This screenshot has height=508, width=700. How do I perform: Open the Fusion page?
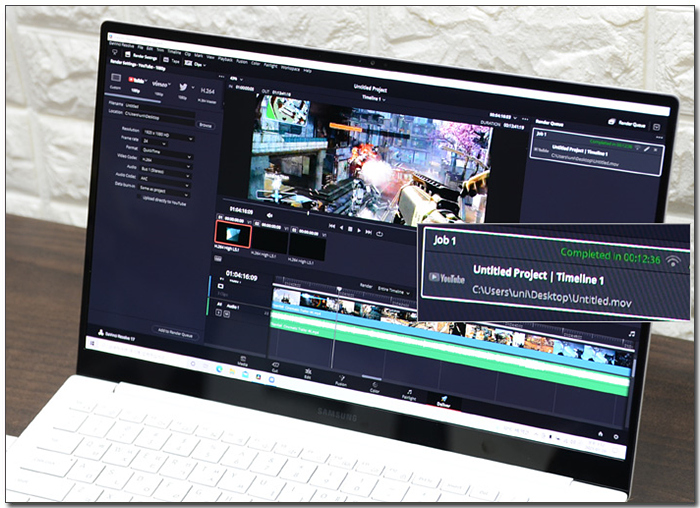tap(341, 380)
